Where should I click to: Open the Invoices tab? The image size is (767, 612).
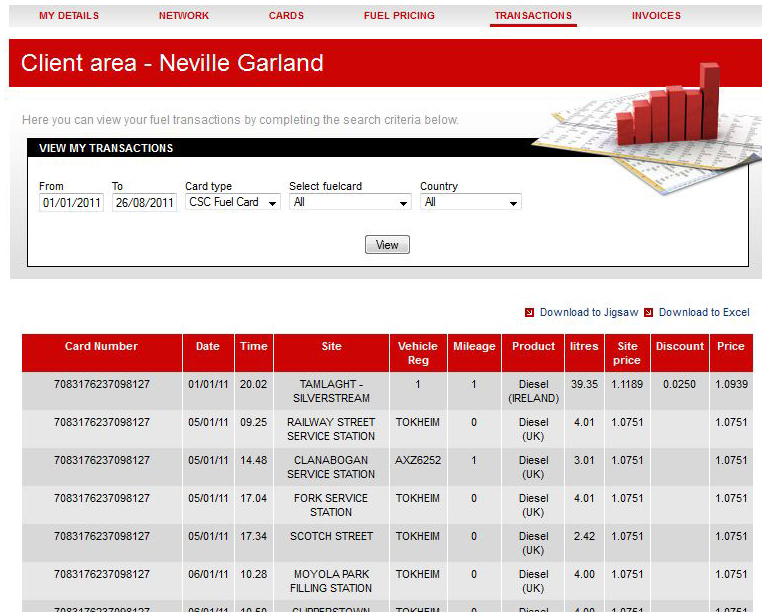coord(656,16)
